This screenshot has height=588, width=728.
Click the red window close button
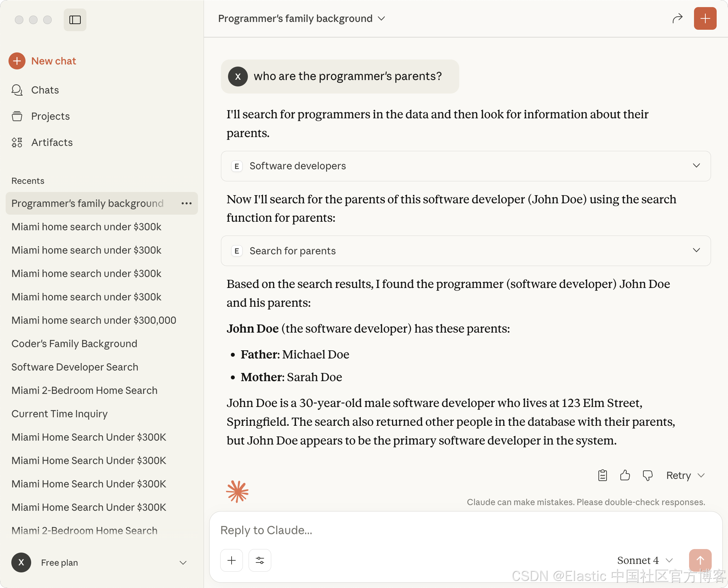(x=19, y=20)
